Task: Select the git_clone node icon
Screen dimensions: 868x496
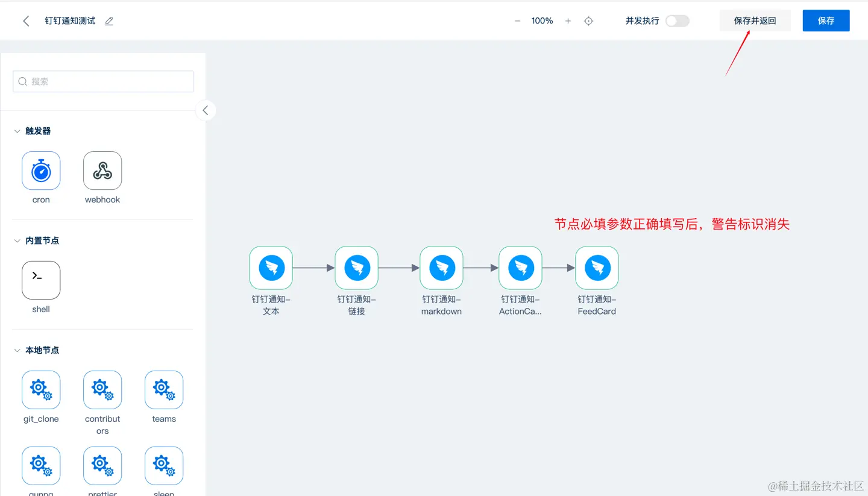Action: [x=41, y=390]
